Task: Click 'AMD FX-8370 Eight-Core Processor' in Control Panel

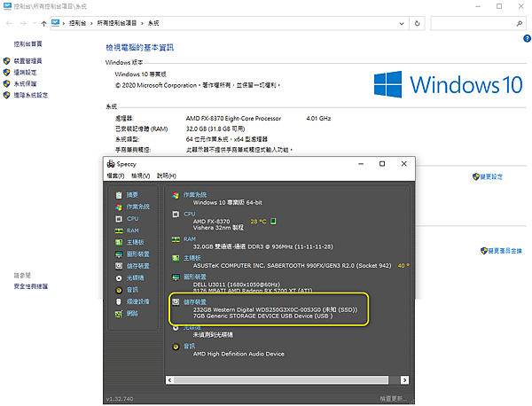Action: click(x=233, y=119)
